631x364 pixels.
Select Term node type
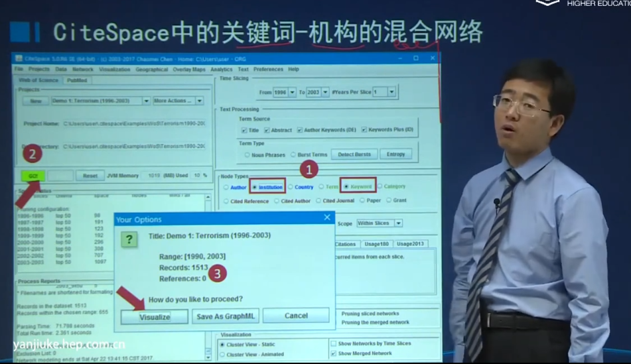pyautogui.click(x=321, y=186)
